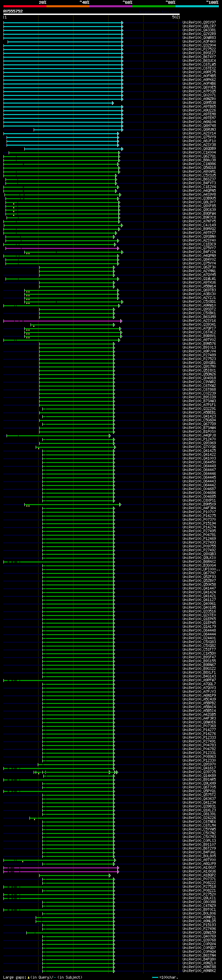222x980 pixels.
Task: Select UniRef100_Q9C639 label
Action: click(199, 210)
